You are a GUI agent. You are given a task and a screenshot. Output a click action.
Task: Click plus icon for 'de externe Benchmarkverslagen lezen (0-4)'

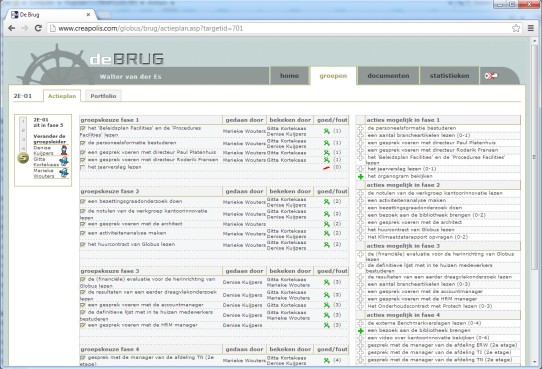361,323
